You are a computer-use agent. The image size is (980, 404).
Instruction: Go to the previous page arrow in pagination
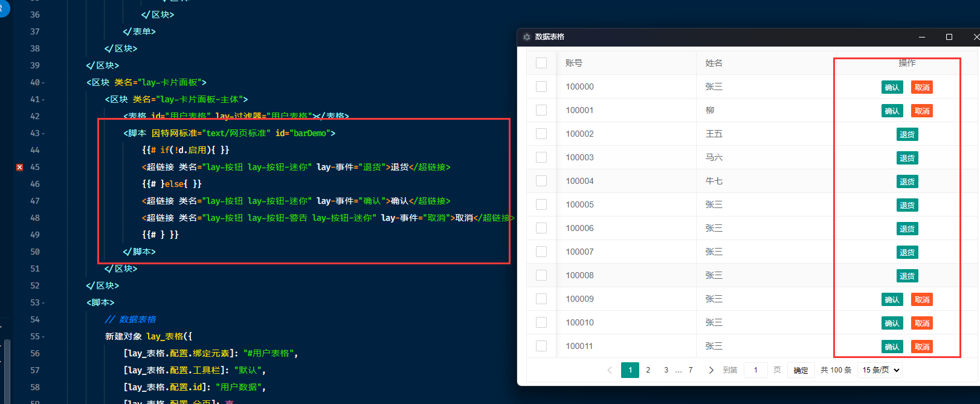tap(610, 370)
